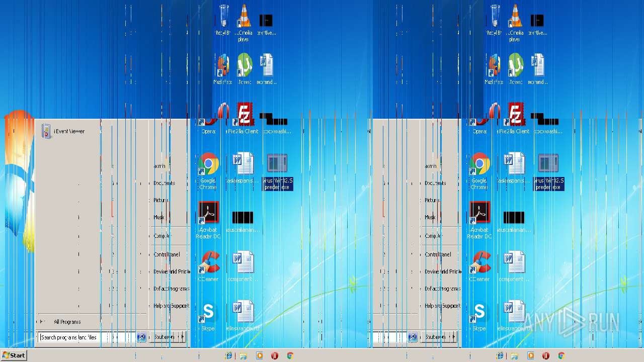The width and height of the screenshot is (644, 362).
Task: Open Event Viewer from the Start menu
Action: click(64, 131)
